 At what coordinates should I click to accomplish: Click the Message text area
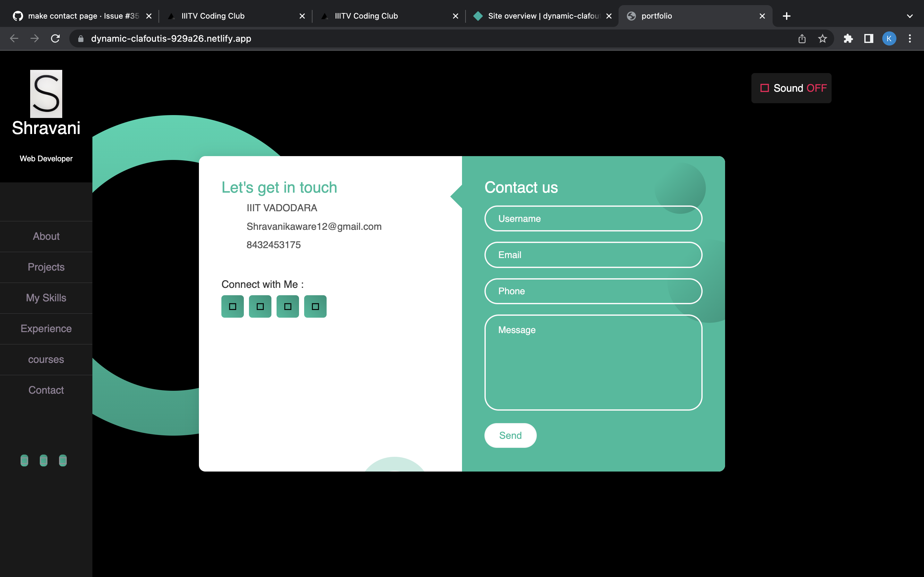coord(593,363)
